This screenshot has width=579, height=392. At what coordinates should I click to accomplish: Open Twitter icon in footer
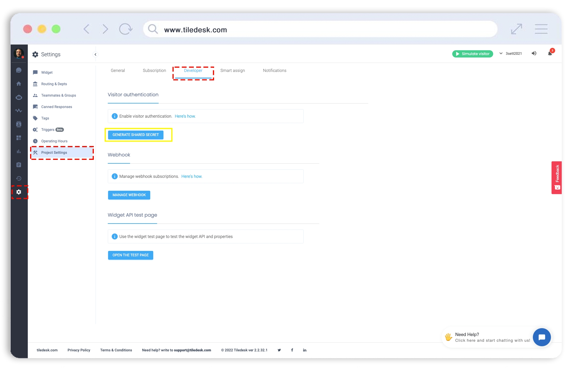pos(279,350)
